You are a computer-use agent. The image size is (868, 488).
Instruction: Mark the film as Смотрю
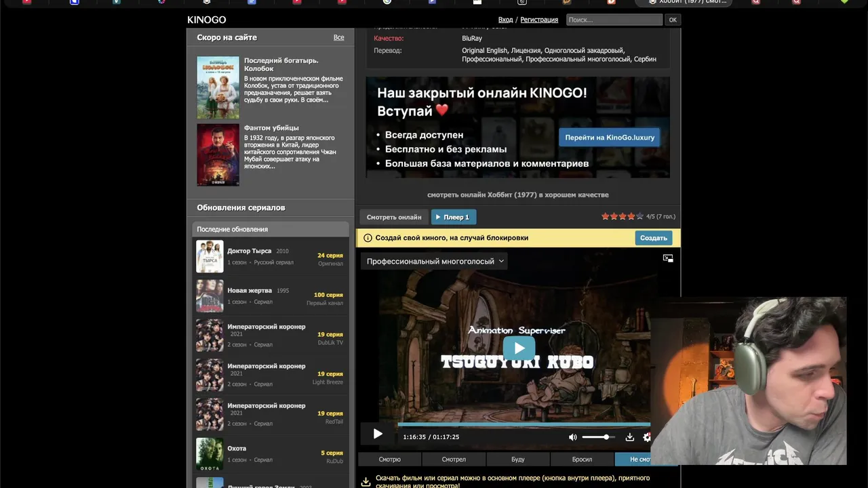click(389, 459)
